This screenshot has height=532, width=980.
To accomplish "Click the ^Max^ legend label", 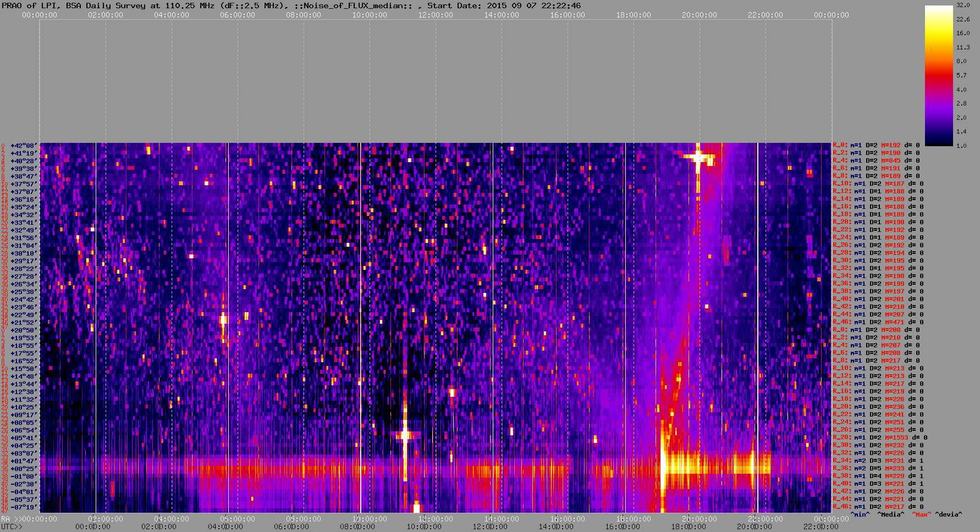I will tap(921, 514).
